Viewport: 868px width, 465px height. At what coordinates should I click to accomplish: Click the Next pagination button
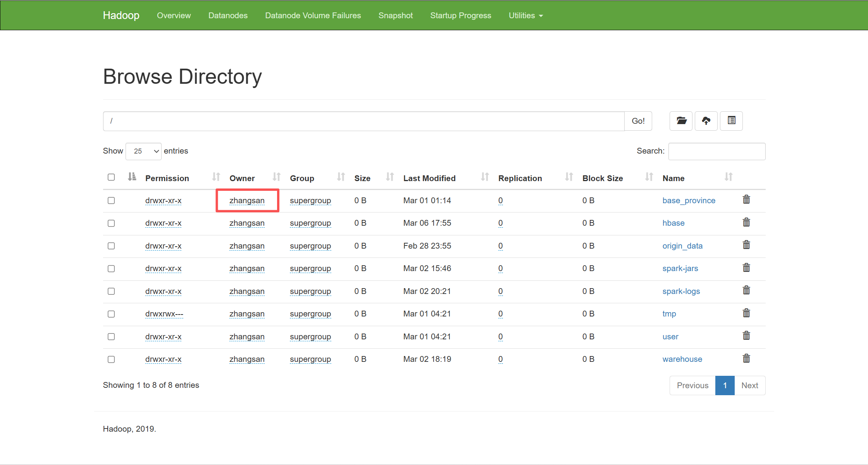tap(750, 385)
